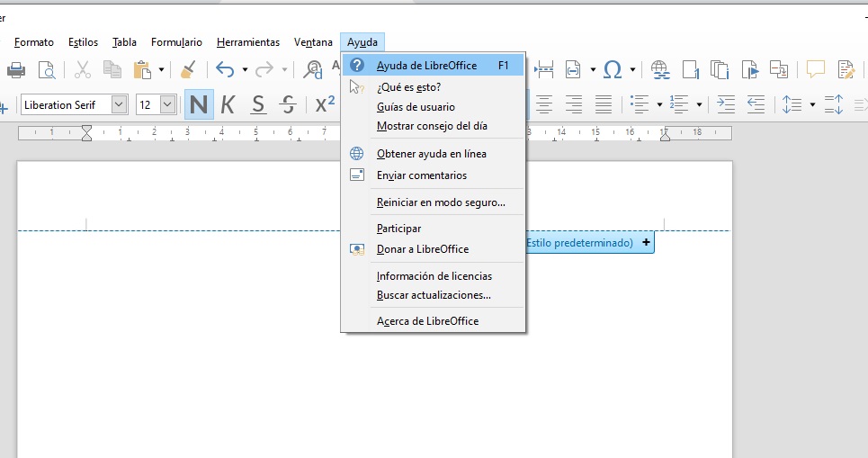Open the Estilos menu

83,42
